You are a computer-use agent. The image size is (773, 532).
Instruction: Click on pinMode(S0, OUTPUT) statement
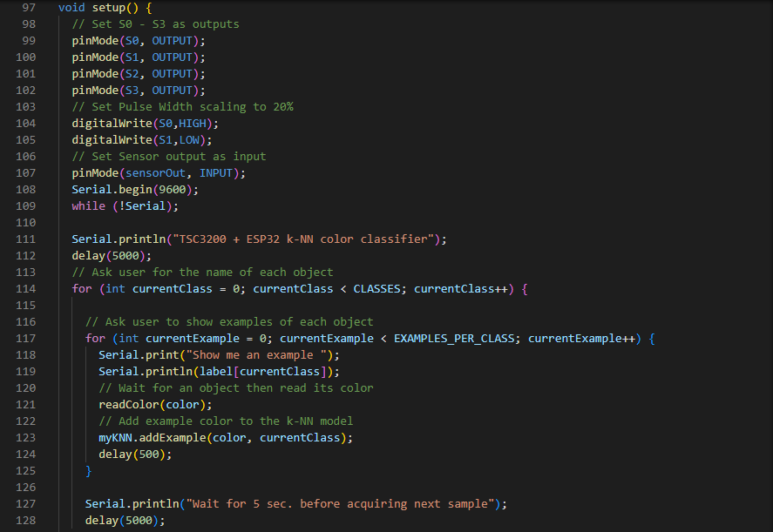[138, 40]
